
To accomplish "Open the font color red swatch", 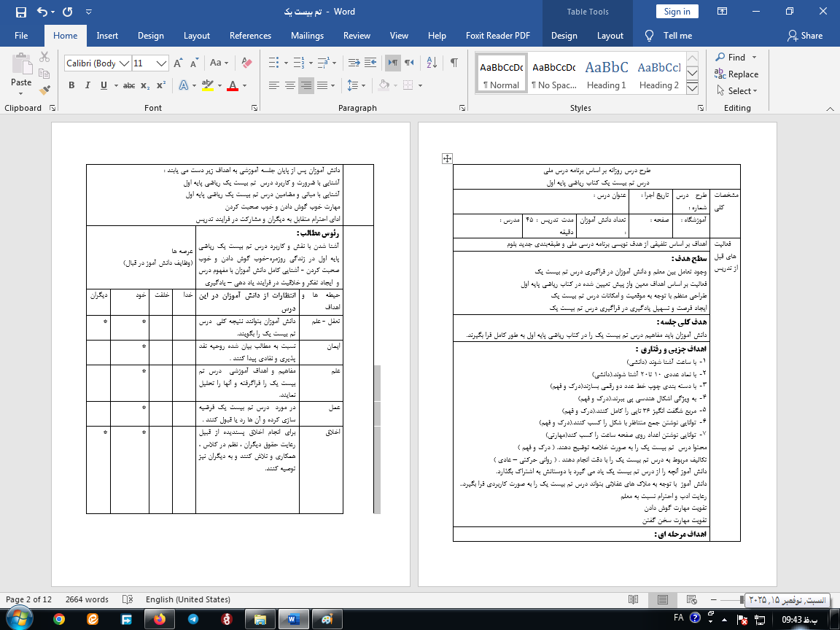I will coord(233,85).
